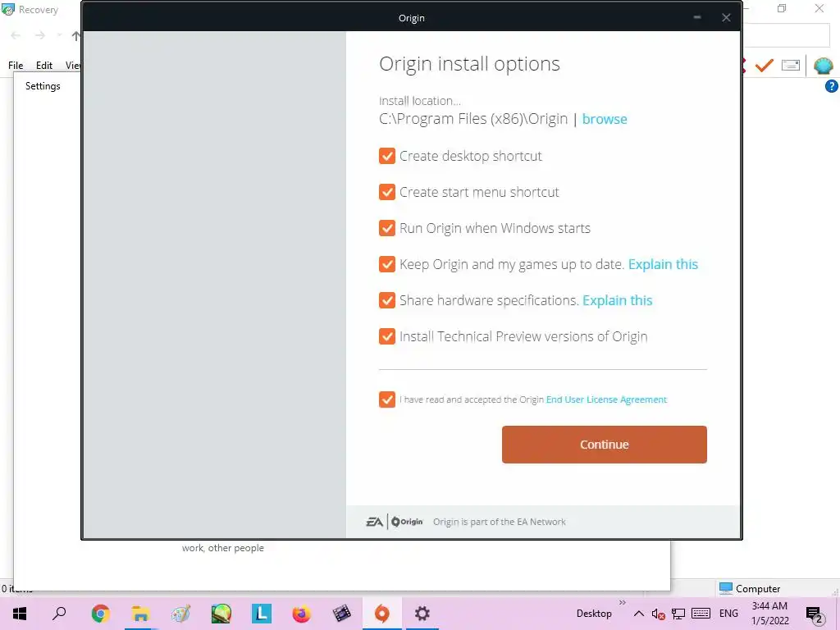Click network icon in system tray

pos(678,614)
